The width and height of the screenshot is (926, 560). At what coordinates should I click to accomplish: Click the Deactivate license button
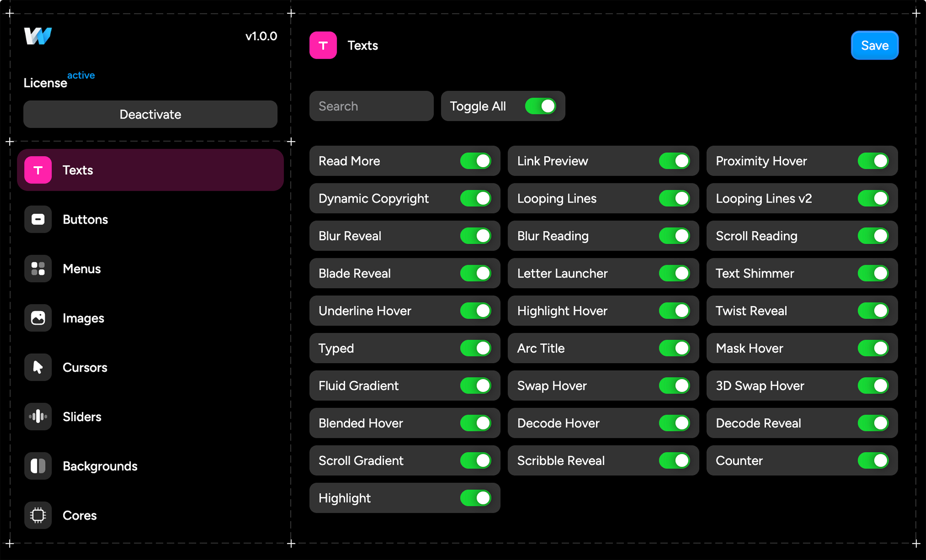coord(150,115)
